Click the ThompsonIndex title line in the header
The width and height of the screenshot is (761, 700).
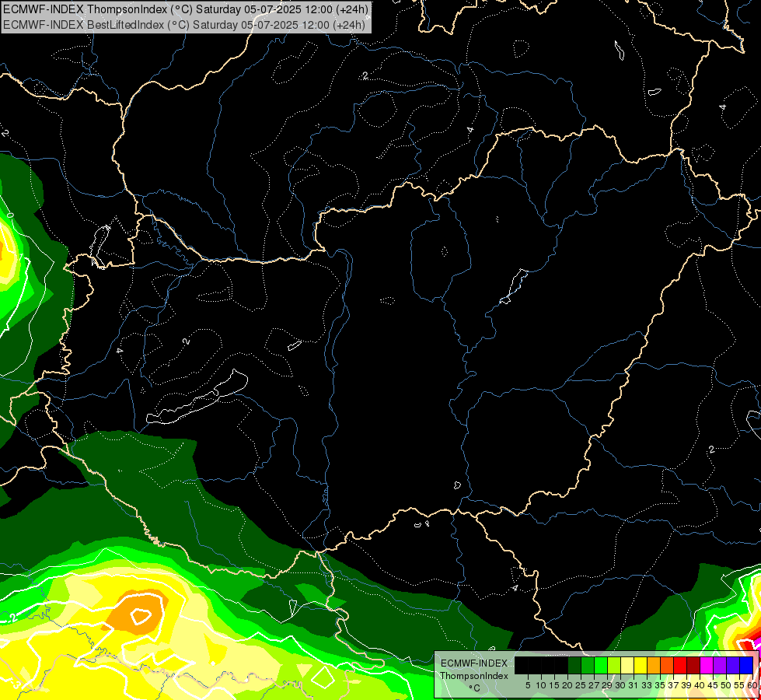click(x=186, y=9)
